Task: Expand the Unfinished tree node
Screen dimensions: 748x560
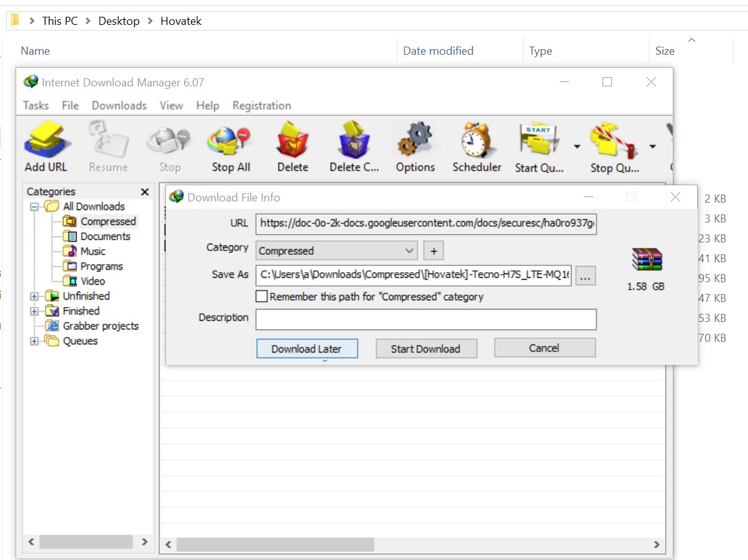Action: 34,296
